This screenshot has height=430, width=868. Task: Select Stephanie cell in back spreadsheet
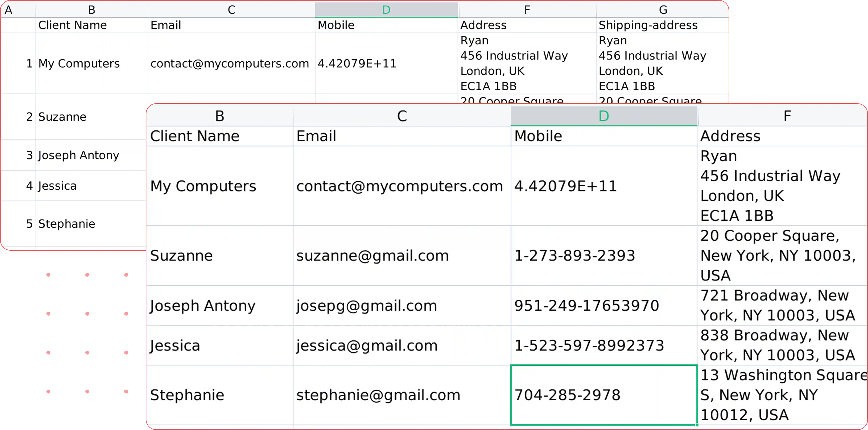click(x=91, y=224)
